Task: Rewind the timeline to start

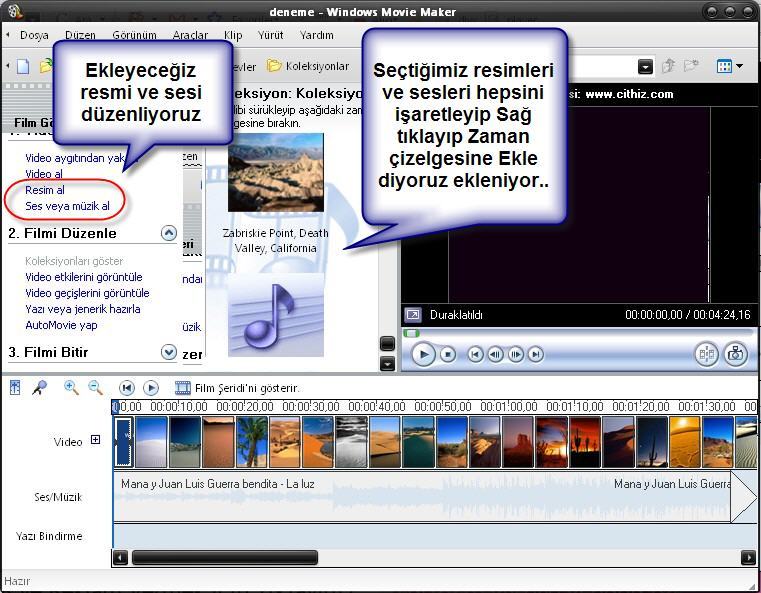Action: pyautogui.click(x=127, y=388)
